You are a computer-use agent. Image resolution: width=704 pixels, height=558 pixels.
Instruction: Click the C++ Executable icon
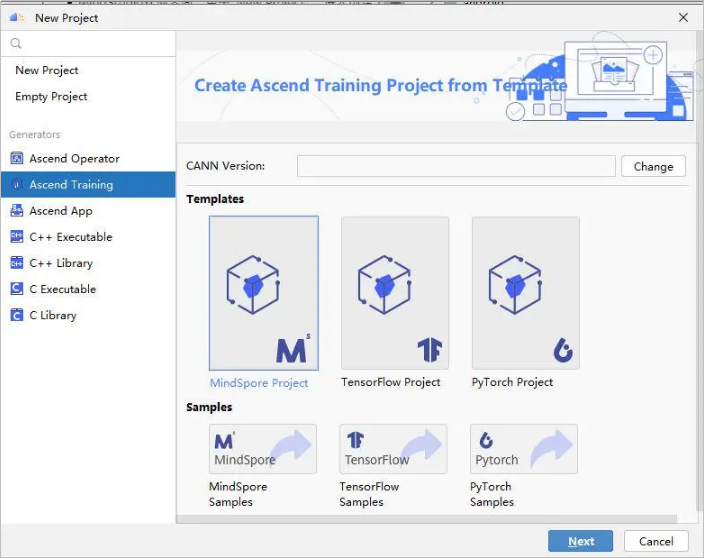pyautogui.click(x=17, y=237)
